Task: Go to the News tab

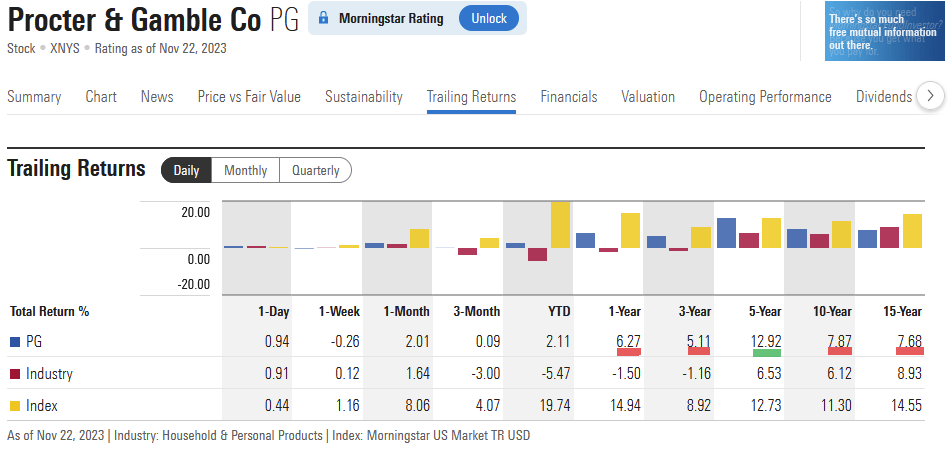Action: tap(157, 97)
